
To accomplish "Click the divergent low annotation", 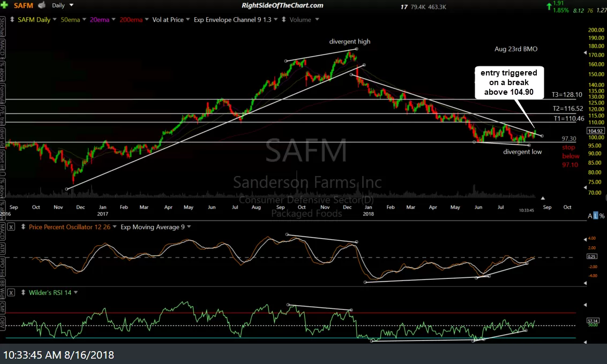I will pos(522,151).
